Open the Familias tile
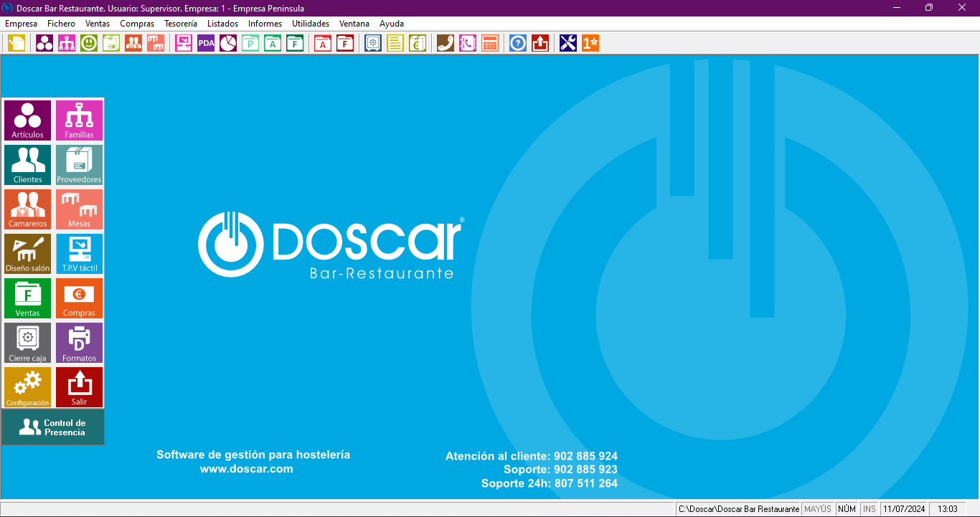Screen dimensions: 980x517 tap(79, 120)
